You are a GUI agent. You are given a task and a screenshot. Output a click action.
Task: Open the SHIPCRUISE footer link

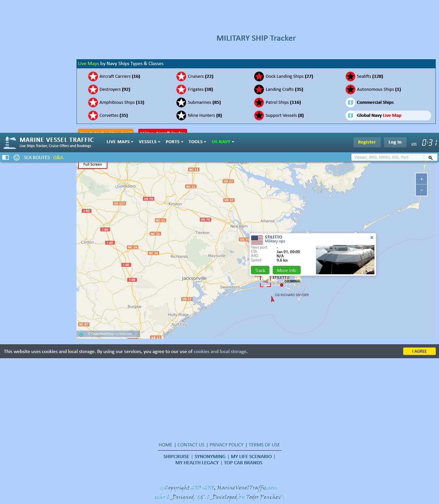point(176,456)
